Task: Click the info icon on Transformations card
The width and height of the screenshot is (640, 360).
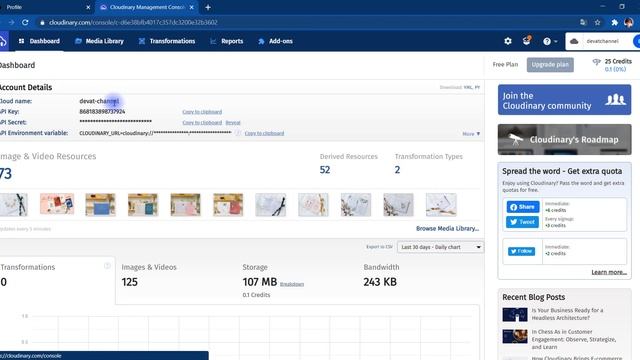Action: pyautogui.click(x=107, y=266)
